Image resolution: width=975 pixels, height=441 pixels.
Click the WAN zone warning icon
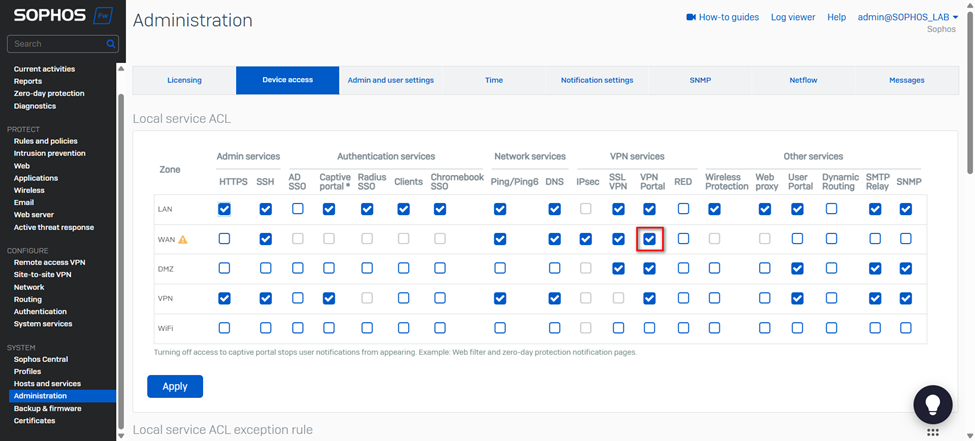coord(183,239)
